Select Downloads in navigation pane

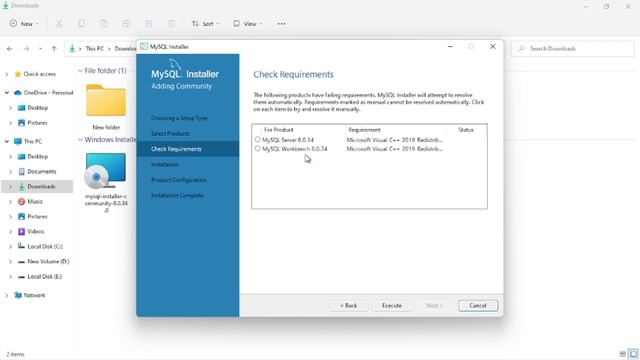coord(41,187)
